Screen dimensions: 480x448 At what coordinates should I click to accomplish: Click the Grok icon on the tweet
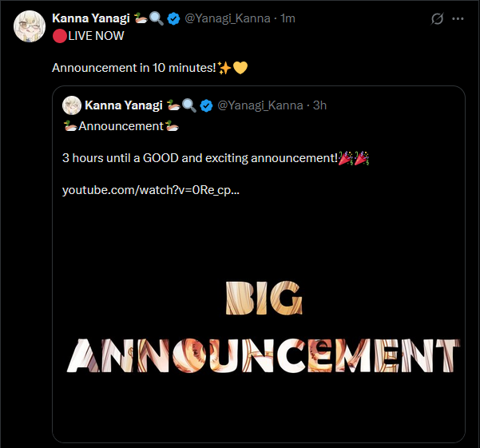click(436, 18)
